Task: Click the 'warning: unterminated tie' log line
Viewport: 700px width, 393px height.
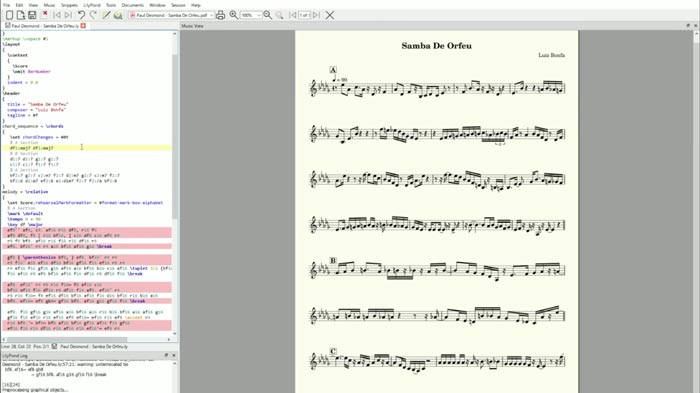Action: (66, 364)
